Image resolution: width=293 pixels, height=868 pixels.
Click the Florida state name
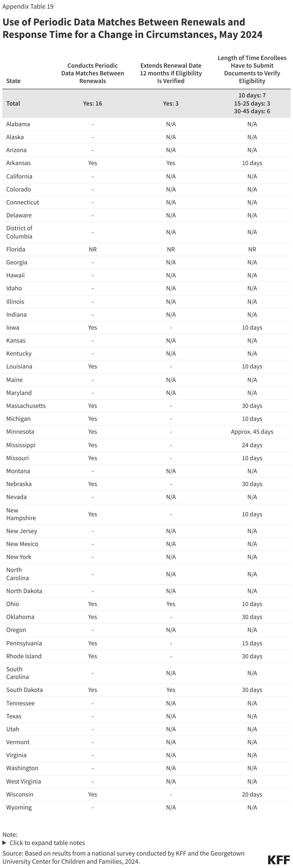tap(16, 249)
